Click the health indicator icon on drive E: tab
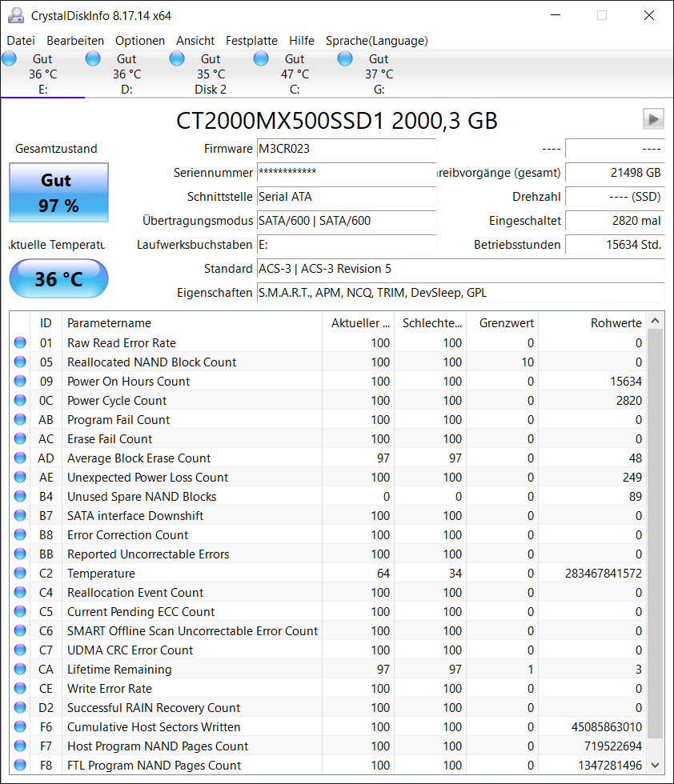674x784 pixels. (x=9, y=58)
